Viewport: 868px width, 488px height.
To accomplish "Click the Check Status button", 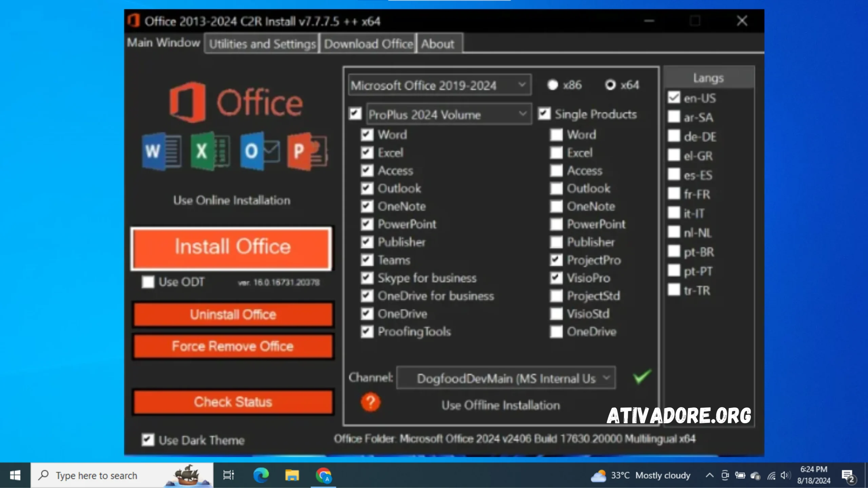I will (233, 402).
